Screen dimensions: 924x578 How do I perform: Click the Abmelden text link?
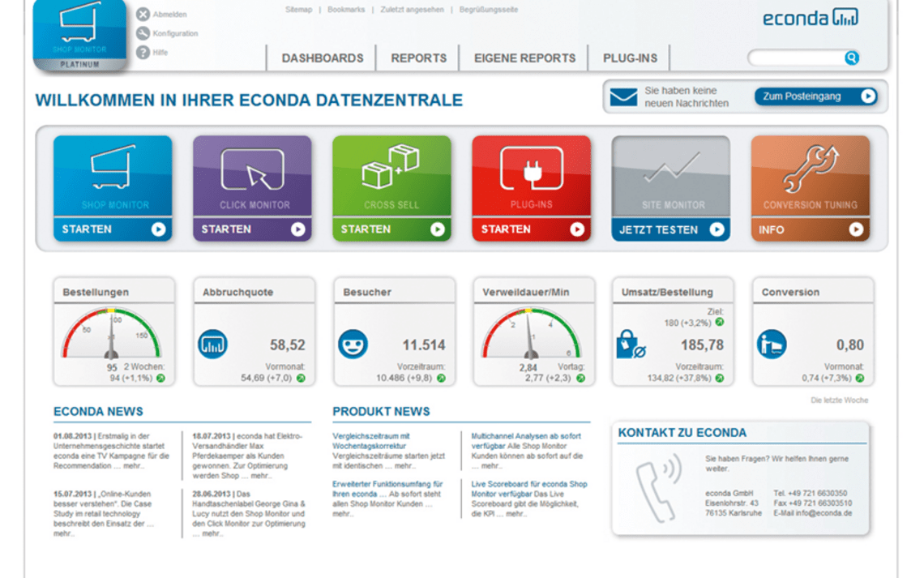tap(169, 14)
